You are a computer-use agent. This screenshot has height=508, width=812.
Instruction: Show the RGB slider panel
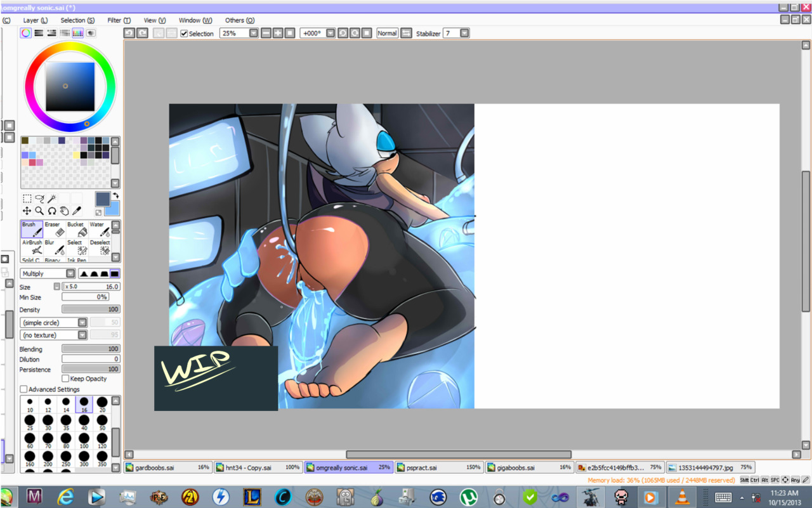(x=39, y=33)
